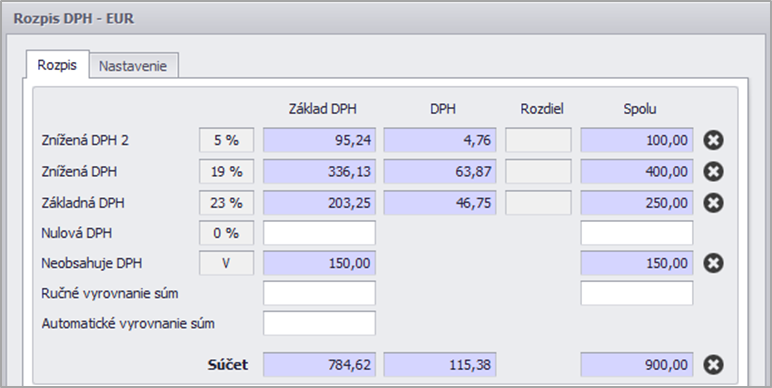Image resolution: width=772 pixels, height=388 pixels.
Task: Clear the Súčet totals row
Action: coord(713,365)
